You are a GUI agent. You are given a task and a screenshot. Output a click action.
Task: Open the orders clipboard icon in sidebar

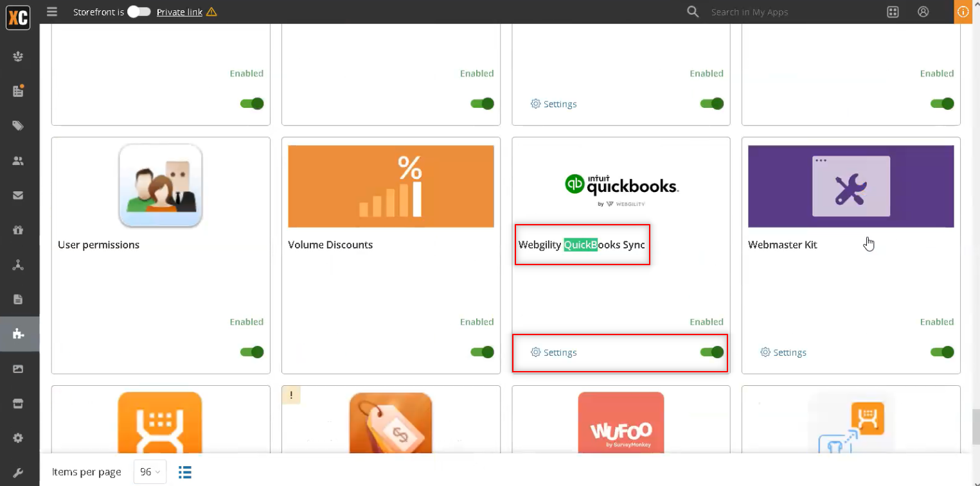(x=18, y=91)
